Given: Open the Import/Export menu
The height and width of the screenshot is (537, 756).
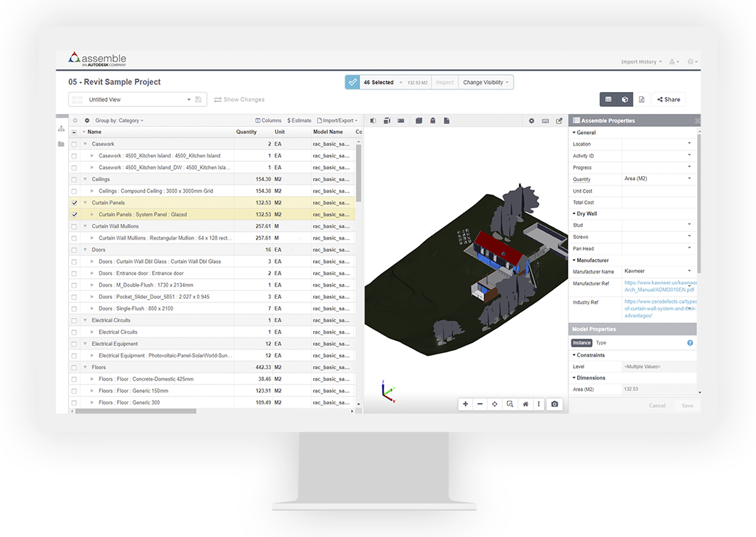Looking at the screenshot, I should tap(337, 121).
